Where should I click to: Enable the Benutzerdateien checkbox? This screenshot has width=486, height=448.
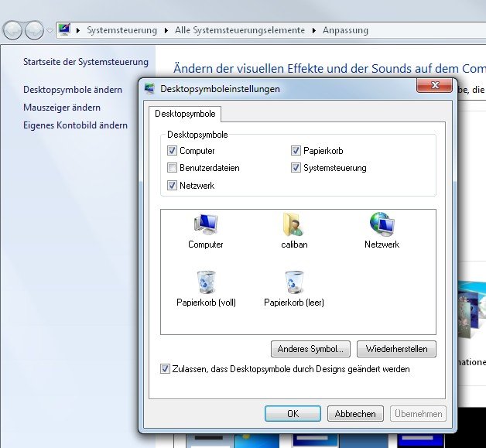point(172,168)
